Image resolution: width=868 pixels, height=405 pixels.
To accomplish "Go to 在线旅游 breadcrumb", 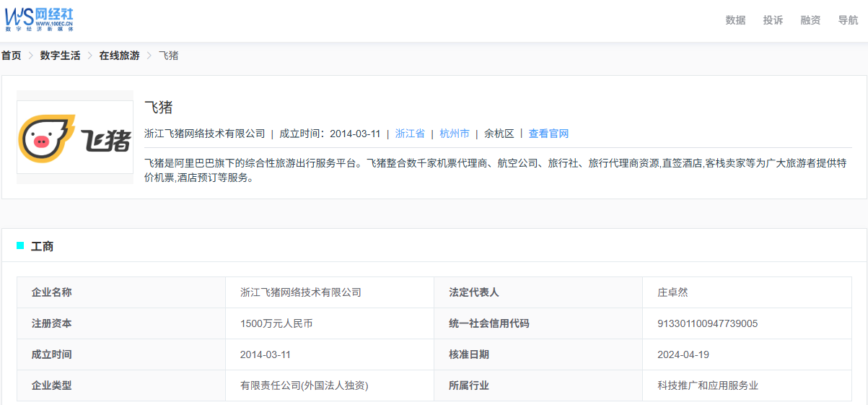I will click(119, 56).
